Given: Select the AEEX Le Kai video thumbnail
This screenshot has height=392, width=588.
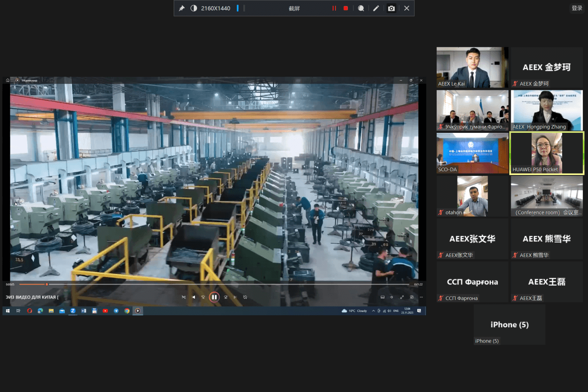Looking at the screenshot, I should (472, 68).
